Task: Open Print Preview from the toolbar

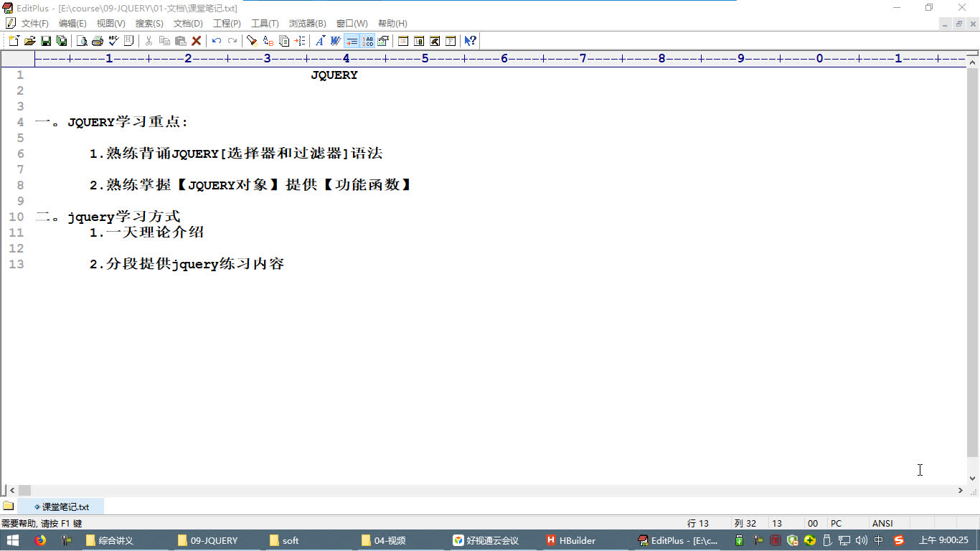Action: (82, 41)
